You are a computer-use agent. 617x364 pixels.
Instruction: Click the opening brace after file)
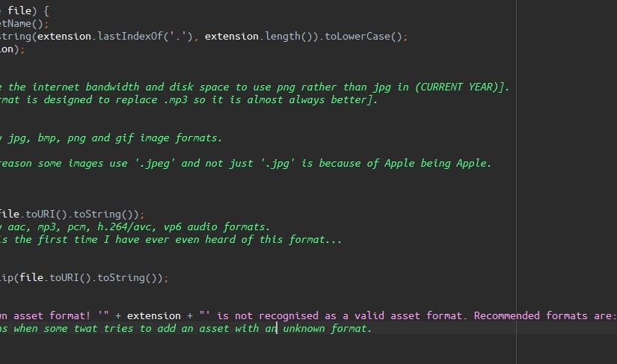click(x=46, y=11)
